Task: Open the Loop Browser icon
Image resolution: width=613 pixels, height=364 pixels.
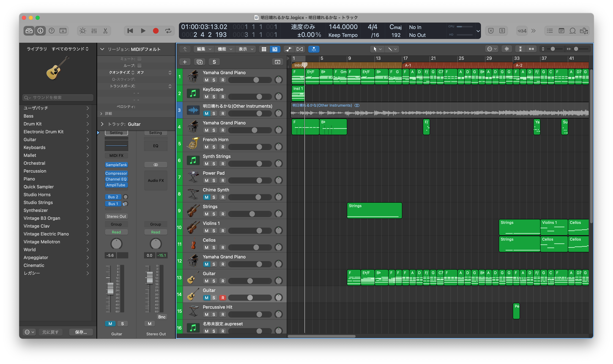Action: click(572, 31)
